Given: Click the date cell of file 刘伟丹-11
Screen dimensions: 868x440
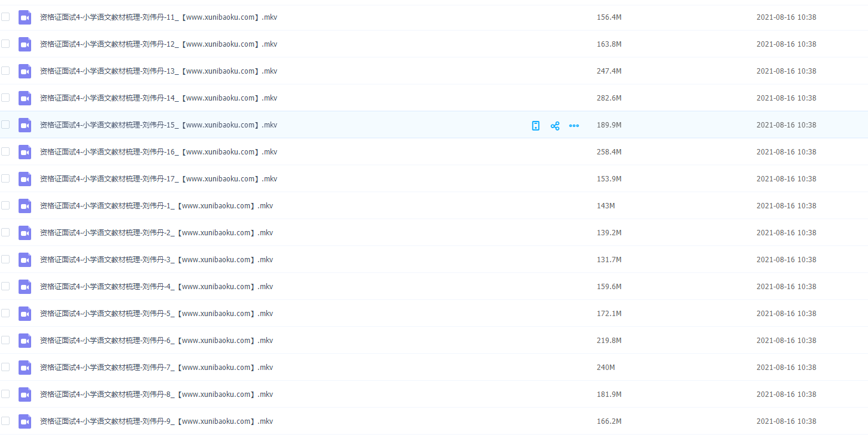Looking at the screenshot, I should pyautogui.click(x=786, y=17).
